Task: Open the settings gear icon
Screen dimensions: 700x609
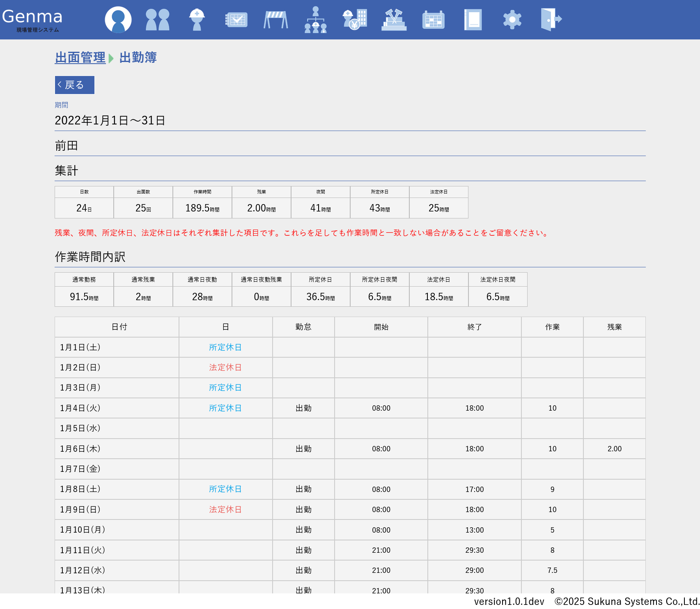Action: (x=512, y=19)
